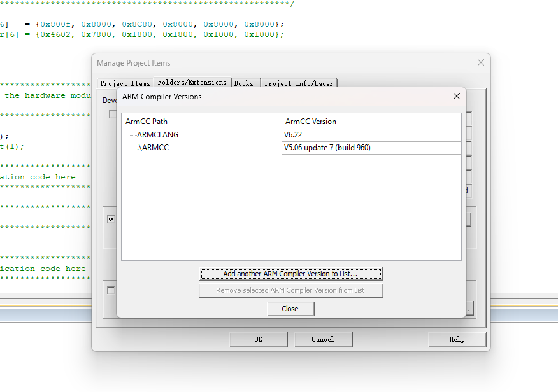
Task: Select the .\ARMCC compiler path row
Action: 153,148
